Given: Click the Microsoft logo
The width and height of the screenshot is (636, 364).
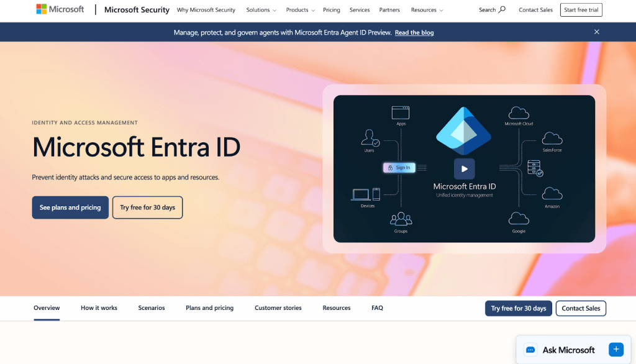Looking at the screenshot, I should (x=60, y=9).
